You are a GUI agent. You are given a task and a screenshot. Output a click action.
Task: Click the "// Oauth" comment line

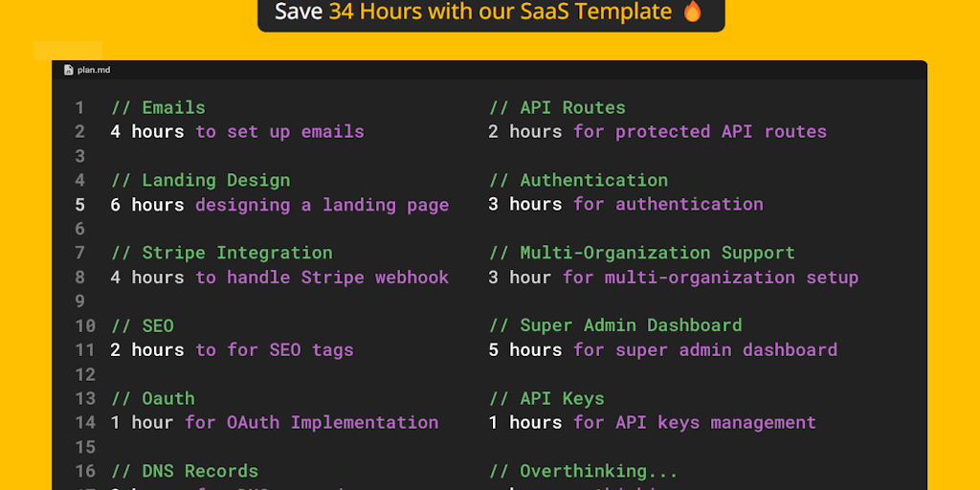click(153, 399)
